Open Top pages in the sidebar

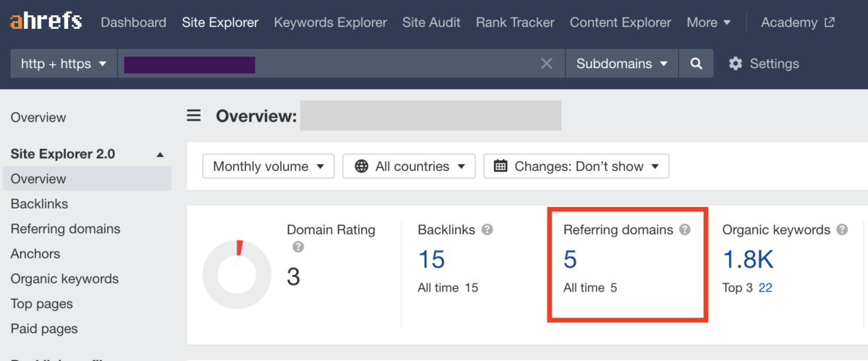(x=42, y=304)
